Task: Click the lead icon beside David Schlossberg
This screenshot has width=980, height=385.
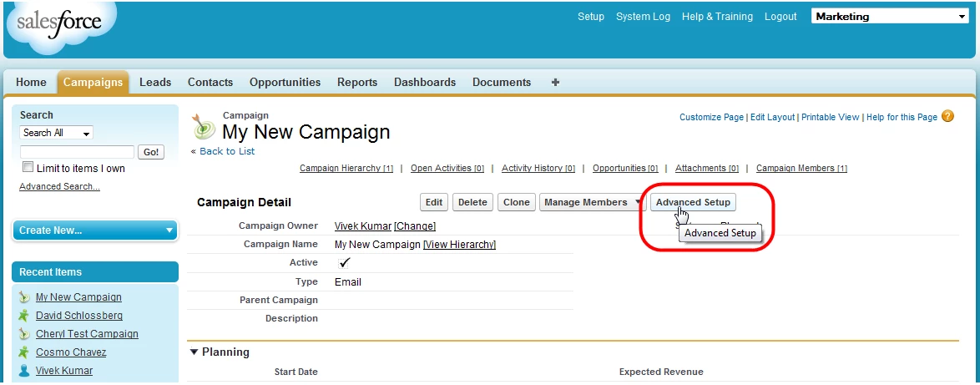Action: pyautogui.click(x=24, y=316)
